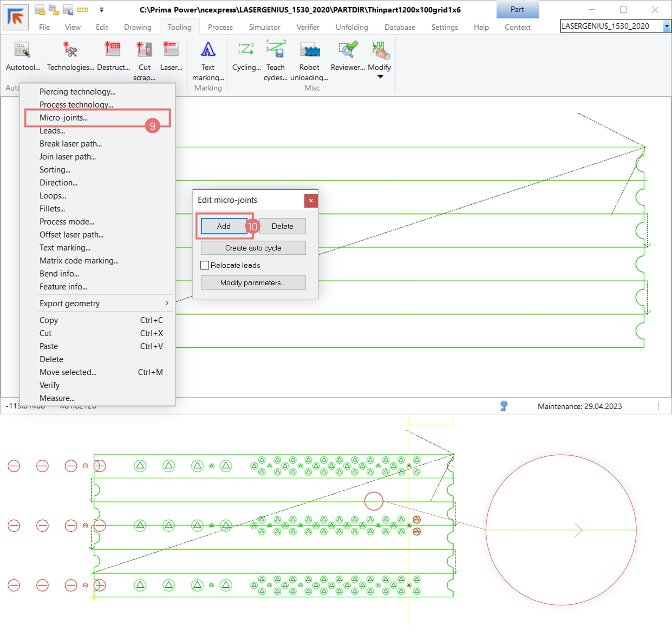Close the Edit micro-joints dialog
The image size is (672, 632).
tap(311, 201)
